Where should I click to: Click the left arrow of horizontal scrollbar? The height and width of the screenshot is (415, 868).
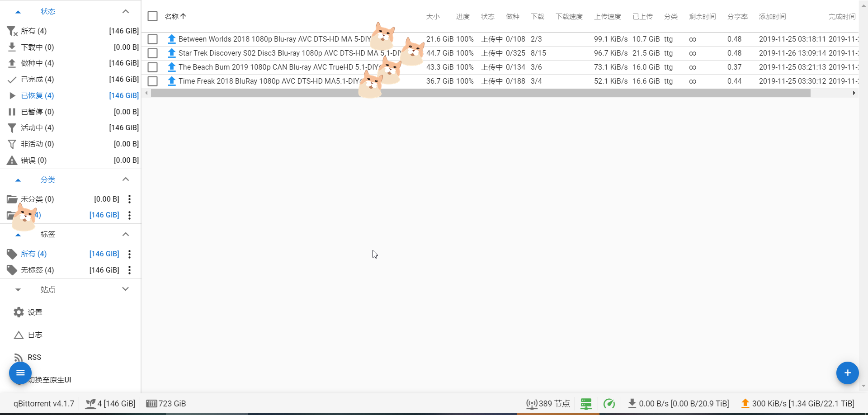pyautogui.click(x=146, y=93)
